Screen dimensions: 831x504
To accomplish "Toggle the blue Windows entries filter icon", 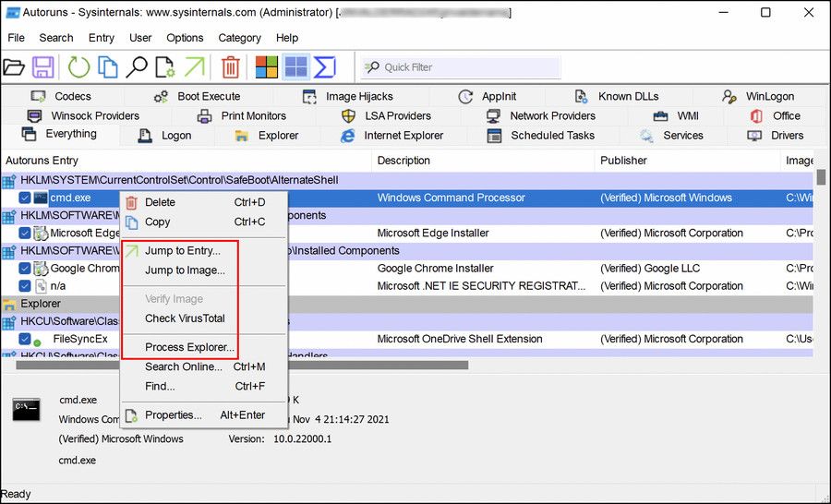I will point(295,67).
